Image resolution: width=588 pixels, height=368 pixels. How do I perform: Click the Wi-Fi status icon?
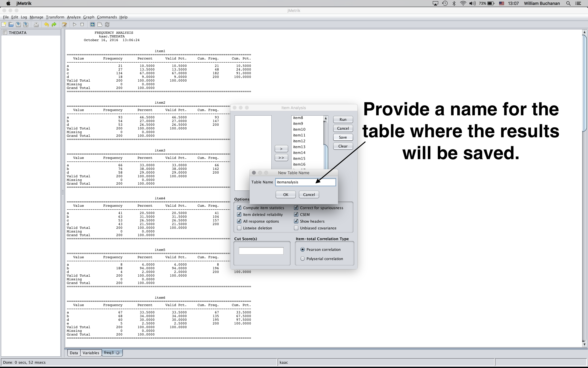(463, 3)
